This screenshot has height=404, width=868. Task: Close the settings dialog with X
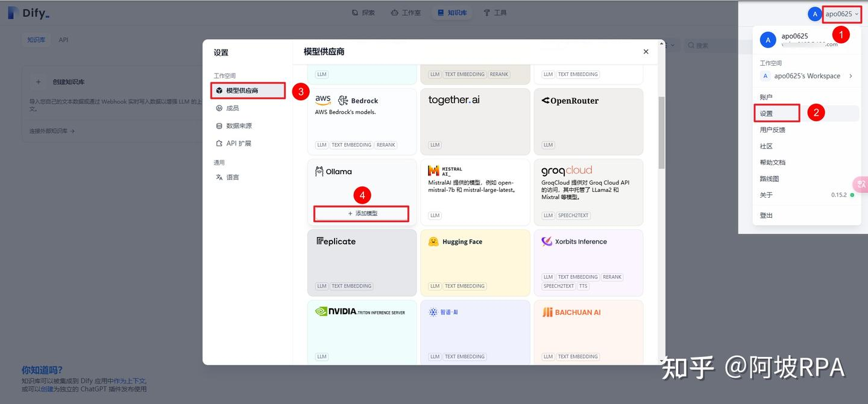(646, 52)
